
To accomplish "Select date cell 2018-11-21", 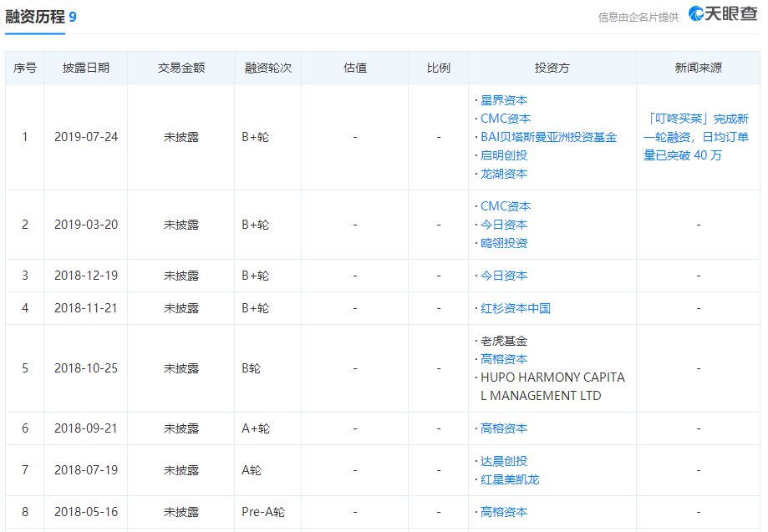I will coord(86,308).
